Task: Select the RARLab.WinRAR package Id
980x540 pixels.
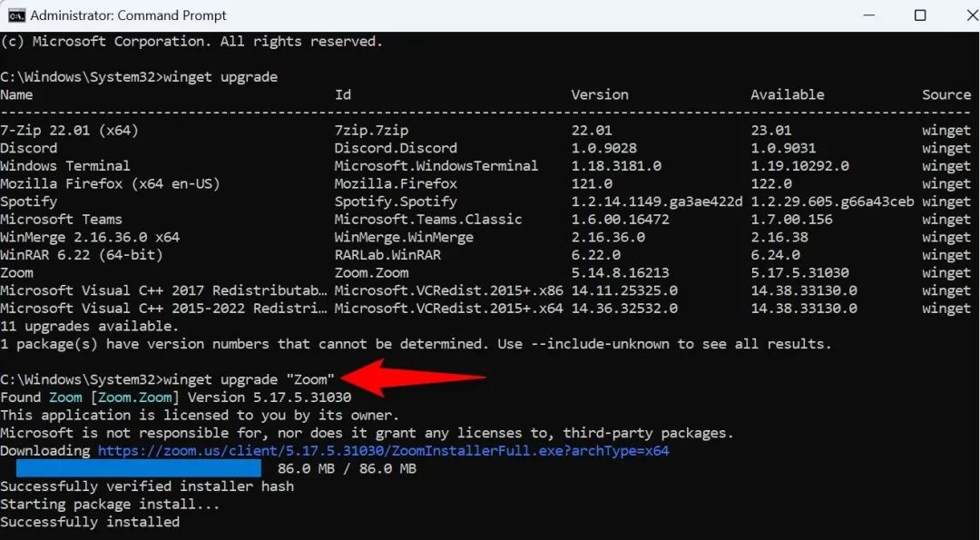Action: 387,255
